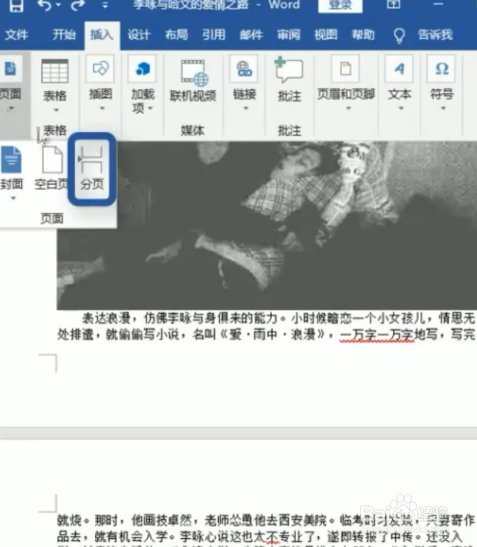This screenshot has width=477, height=547.
Task: Expand the 页眉和页脚 dropdown arrow
Action: coord(348,108)
